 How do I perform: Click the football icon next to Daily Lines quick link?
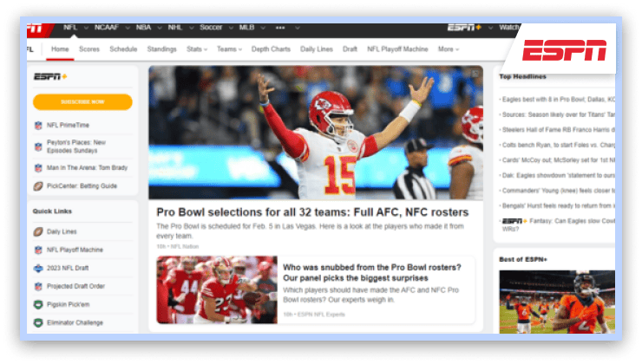[38, 232]
